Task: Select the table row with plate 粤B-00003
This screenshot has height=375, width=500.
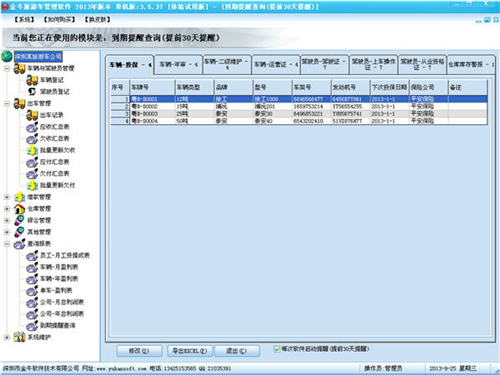Action: pyautogui.click(x=299, y=114)
